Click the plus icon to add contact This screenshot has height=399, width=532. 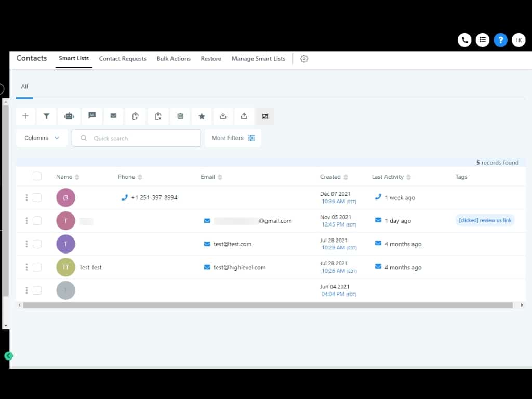25,116
